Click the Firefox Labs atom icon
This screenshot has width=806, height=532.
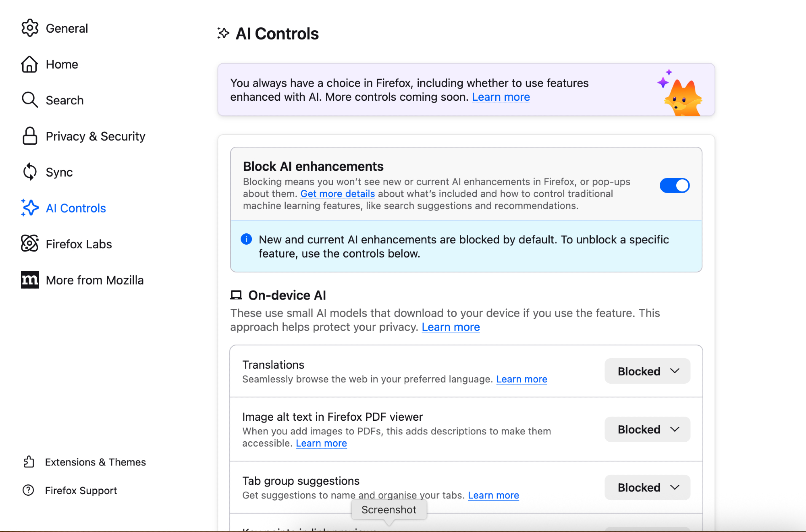(x=30, y=243)
